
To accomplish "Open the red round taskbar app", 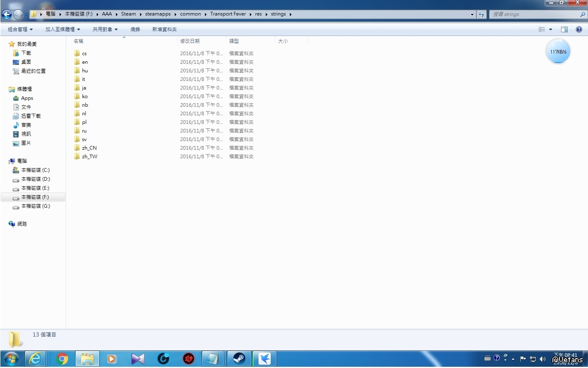I will tap(188, 359).
